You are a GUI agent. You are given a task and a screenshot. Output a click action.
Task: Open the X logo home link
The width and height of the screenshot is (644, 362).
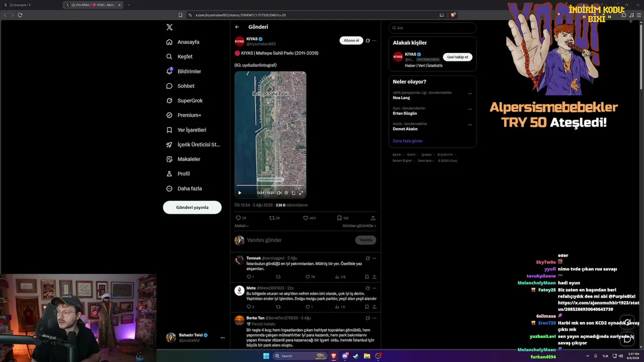tap(170, 27)
